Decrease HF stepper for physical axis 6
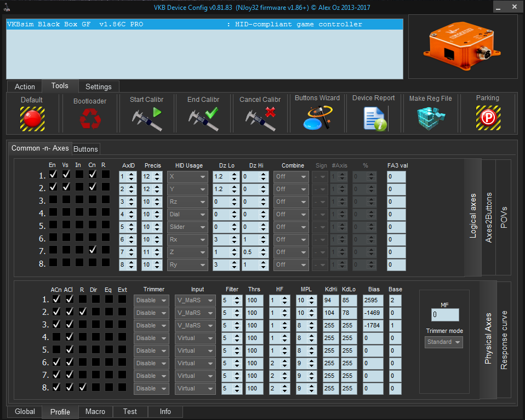This screenshot has height=420, width=525. [284, 366]
